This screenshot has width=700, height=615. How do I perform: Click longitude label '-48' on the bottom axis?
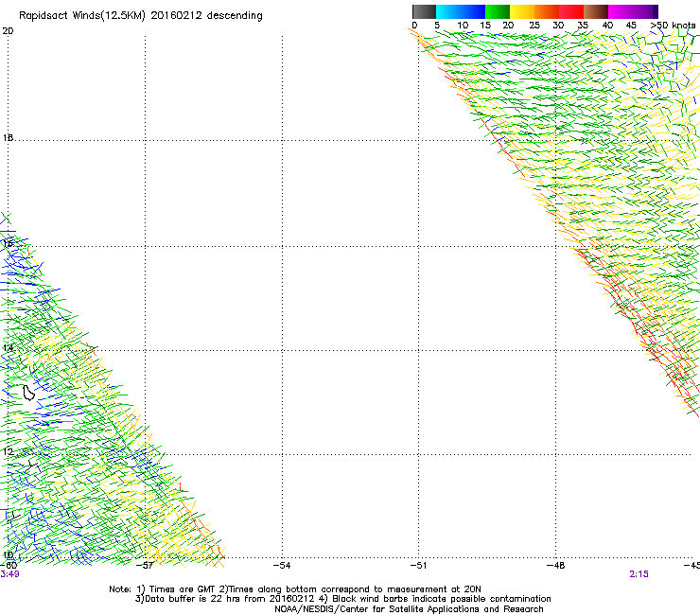pyautogui.click(x=556, y=566)
